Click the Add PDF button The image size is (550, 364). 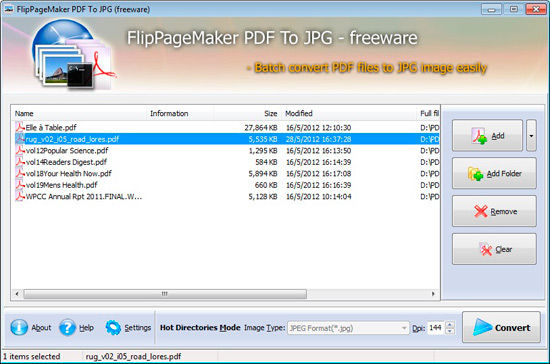[x=488, y=136]
